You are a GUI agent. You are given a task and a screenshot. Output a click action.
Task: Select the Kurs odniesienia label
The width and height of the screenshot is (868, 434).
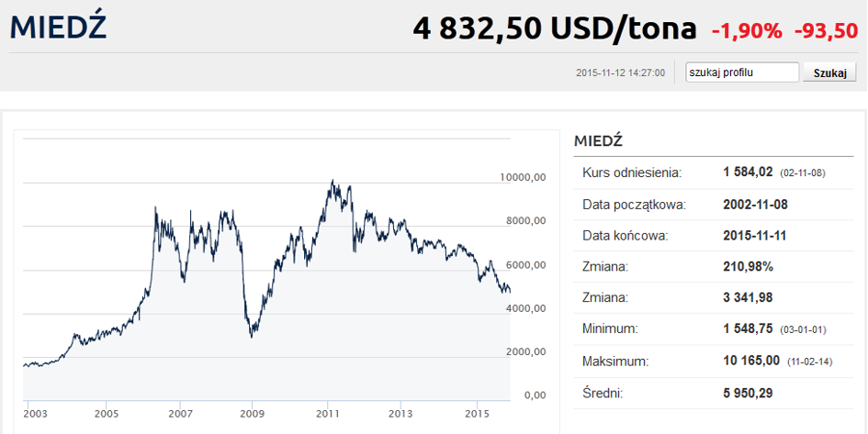click(x=632, y=172)
